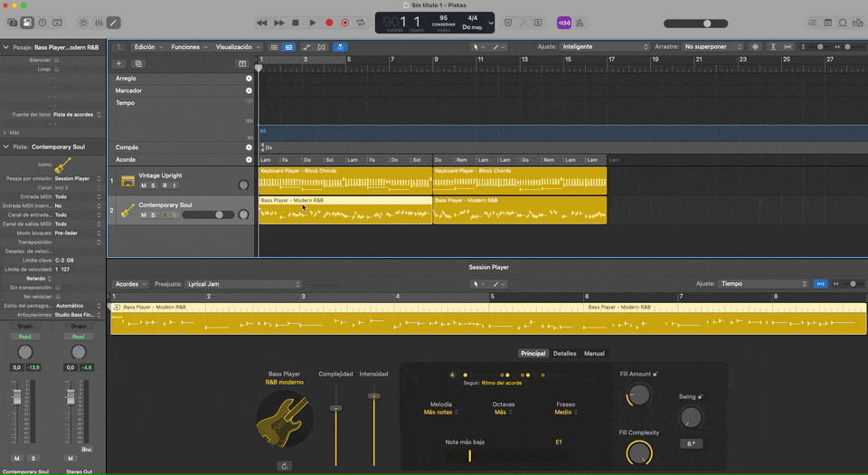Open Arrastre No superponer dropdown

pos(713,47)
